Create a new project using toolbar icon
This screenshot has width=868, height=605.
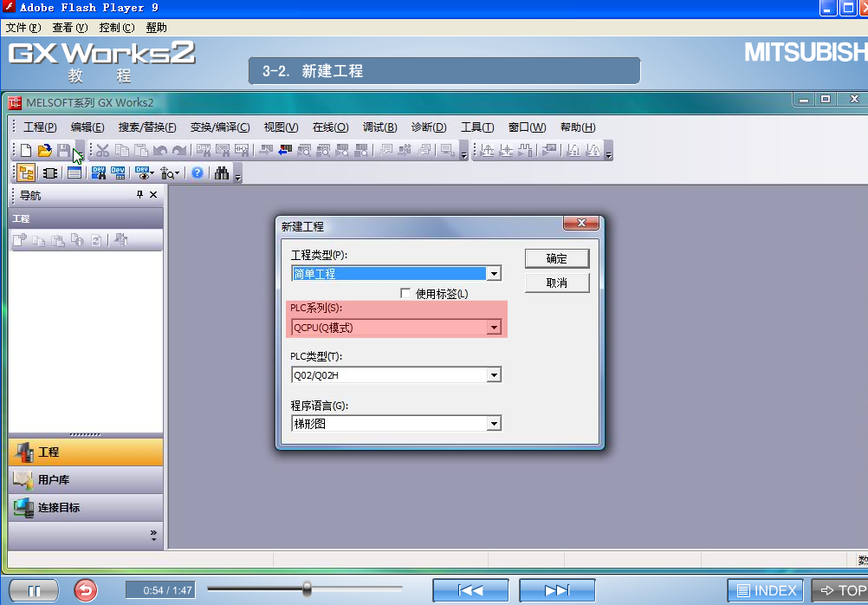click(26, 150)
